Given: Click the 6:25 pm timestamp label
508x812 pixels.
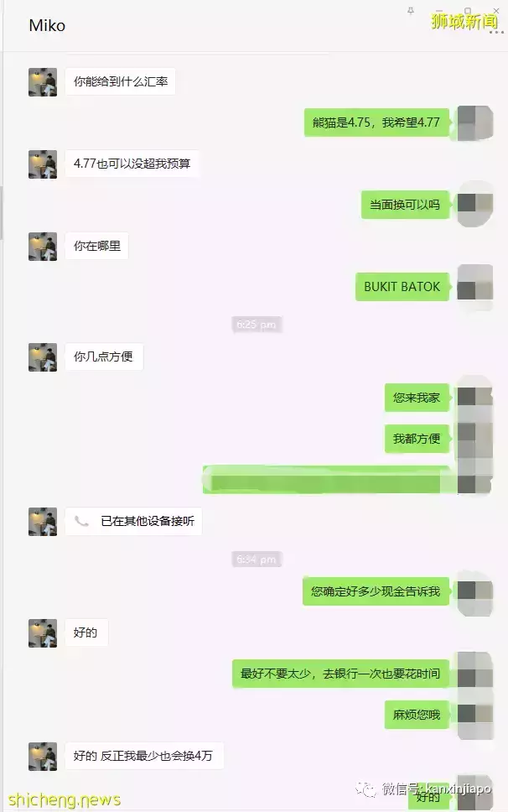Looking at the screenshot, I should tap(256, 325).
